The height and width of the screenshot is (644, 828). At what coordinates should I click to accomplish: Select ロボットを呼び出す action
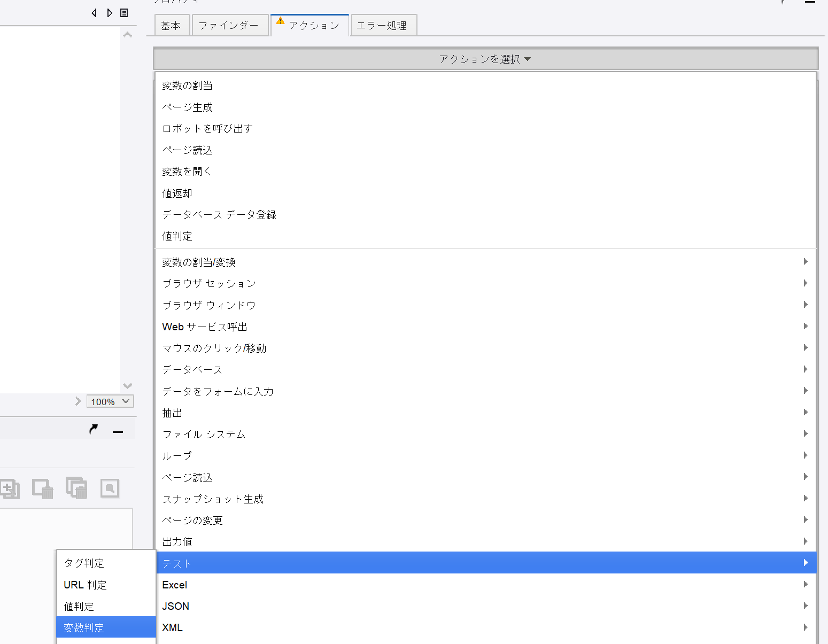[485, 129]
